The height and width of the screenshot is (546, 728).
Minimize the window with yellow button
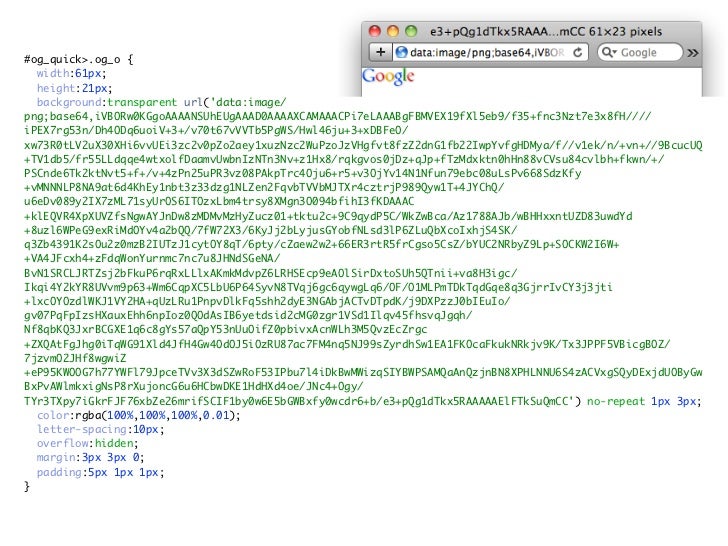(393, 31)
